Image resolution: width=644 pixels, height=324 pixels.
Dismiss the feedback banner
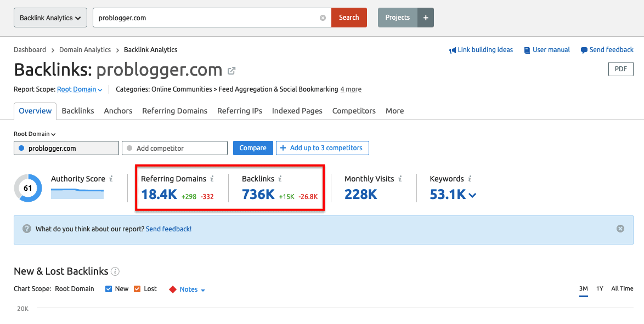[x=620, y=229]
